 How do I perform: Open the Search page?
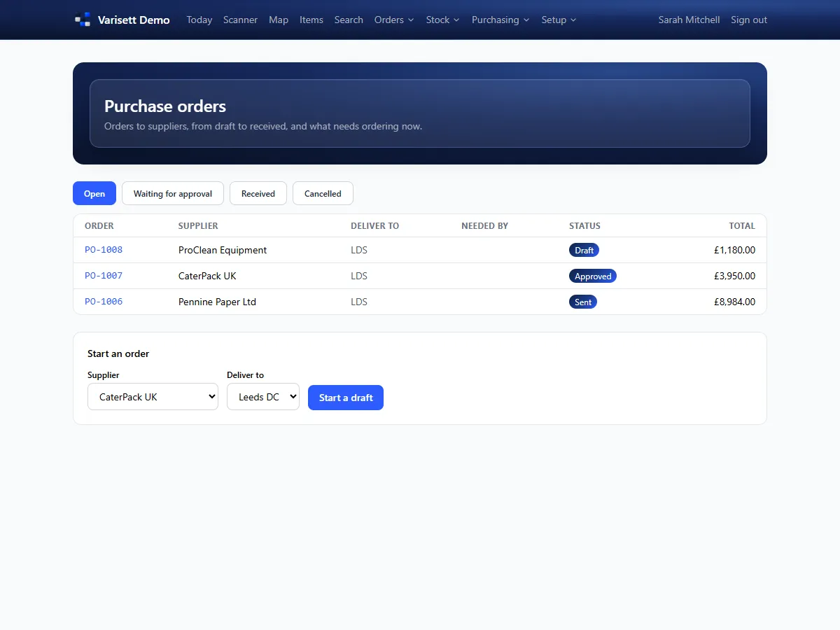coord(349,20)
